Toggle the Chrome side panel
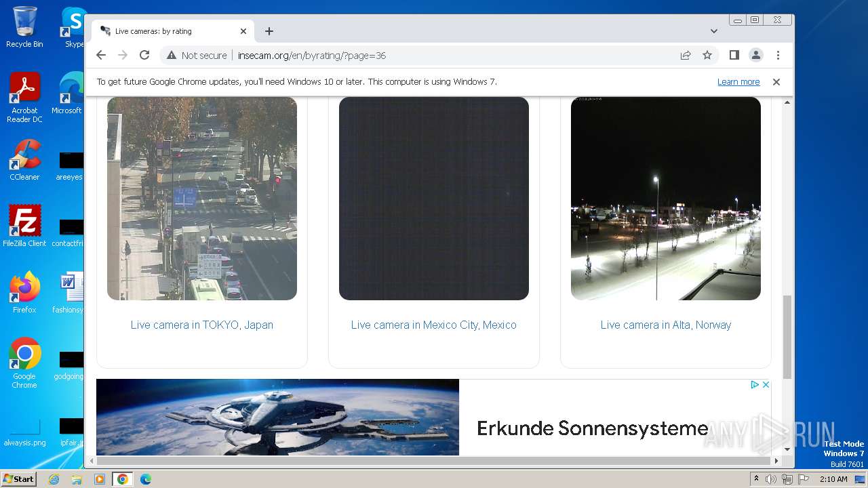Viewport: 868px width, 488px height. 734,55
